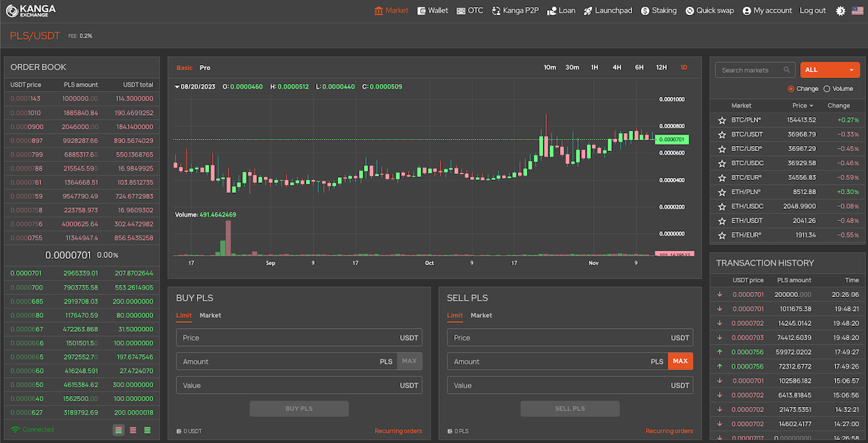Favorite the BTC/USDT market star

point(721,134)
